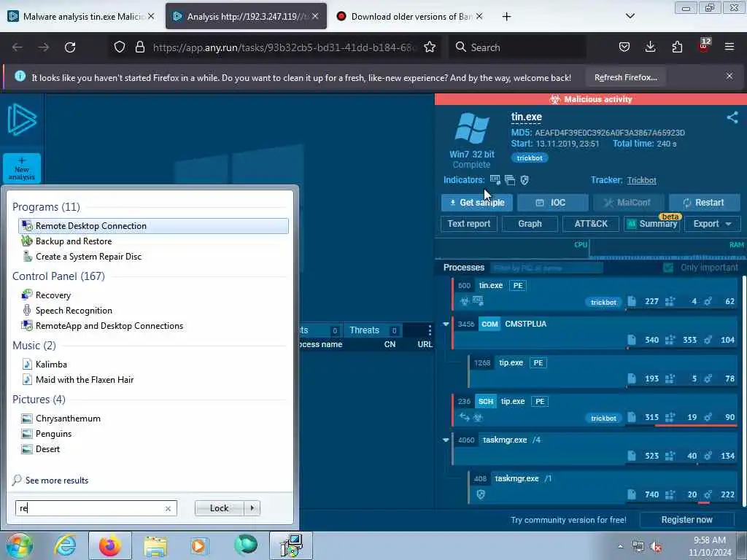Click the trickbot tag under tin.exe title
Image resolution: width=747 pixels, height=560 pixels.
coord(530,157)
